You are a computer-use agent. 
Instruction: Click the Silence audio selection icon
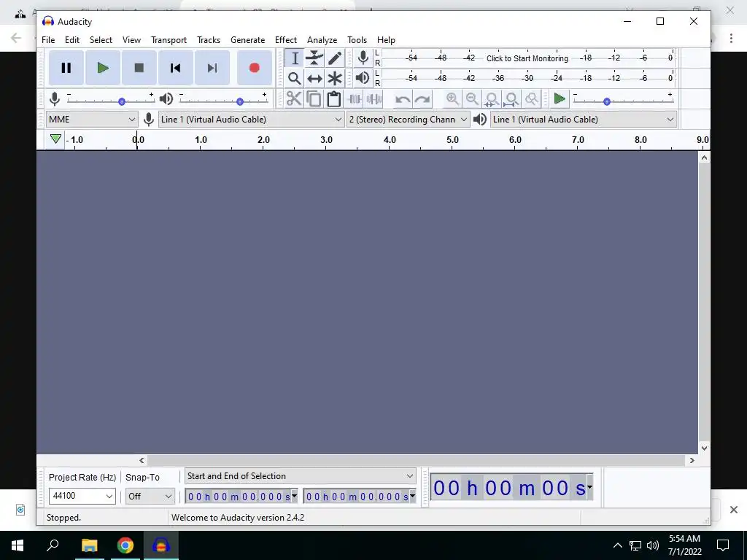[374, 99]
